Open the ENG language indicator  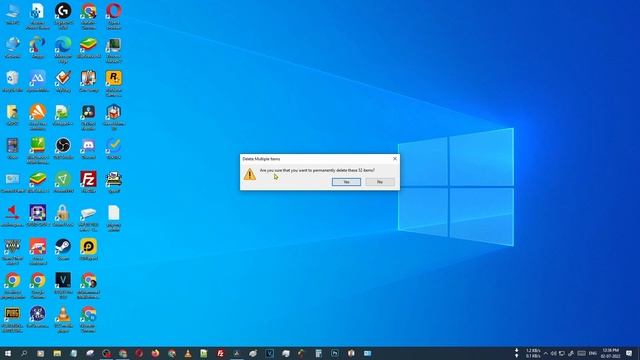(x=593, y=353)
